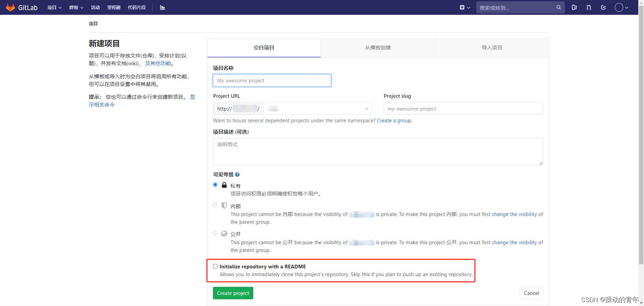Viewport: 644px width, 306px height.
Task: Click the Initialize repository with a README label
Action: tap(263, 266)
